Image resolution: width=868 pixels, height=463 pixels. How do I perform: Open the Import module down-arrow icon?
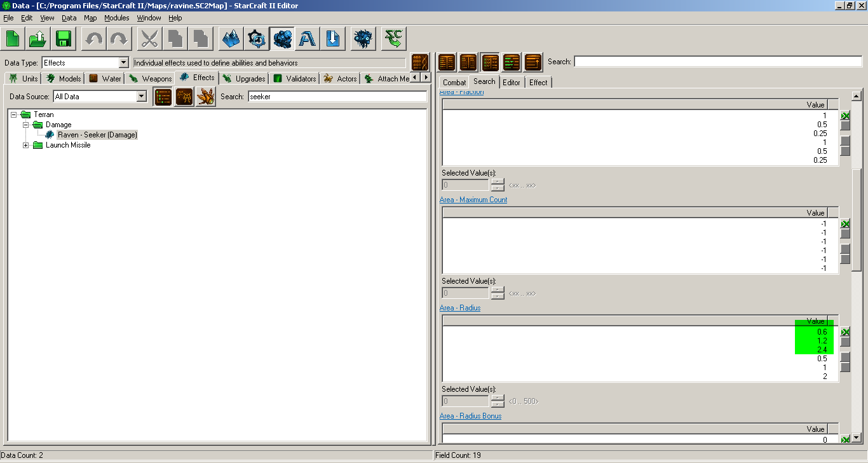[x=332, y=39]
